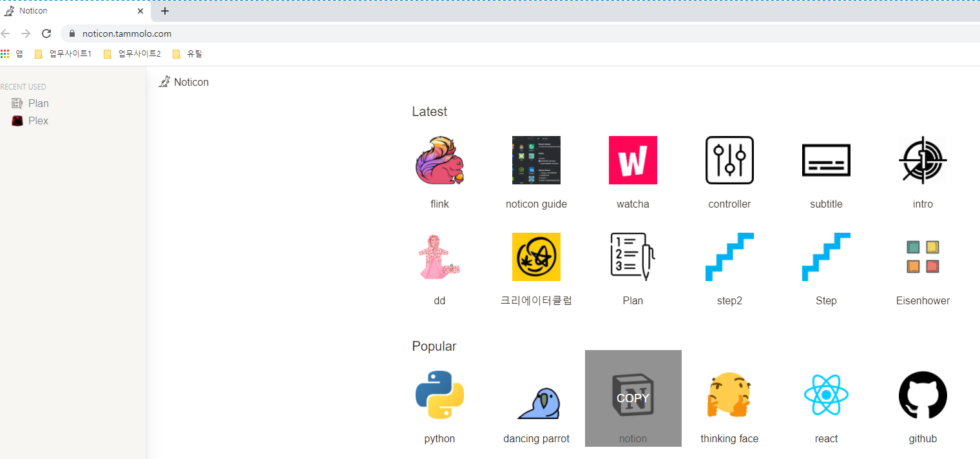Open the 업무사이트1 bookmark folder

pyautogui.click(x=63, y=54)
